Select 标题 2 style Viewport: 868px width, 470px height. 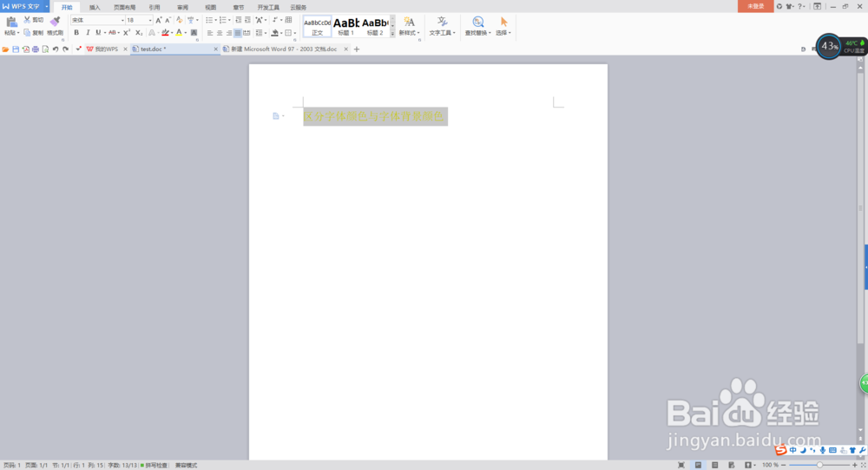(375, 27)
